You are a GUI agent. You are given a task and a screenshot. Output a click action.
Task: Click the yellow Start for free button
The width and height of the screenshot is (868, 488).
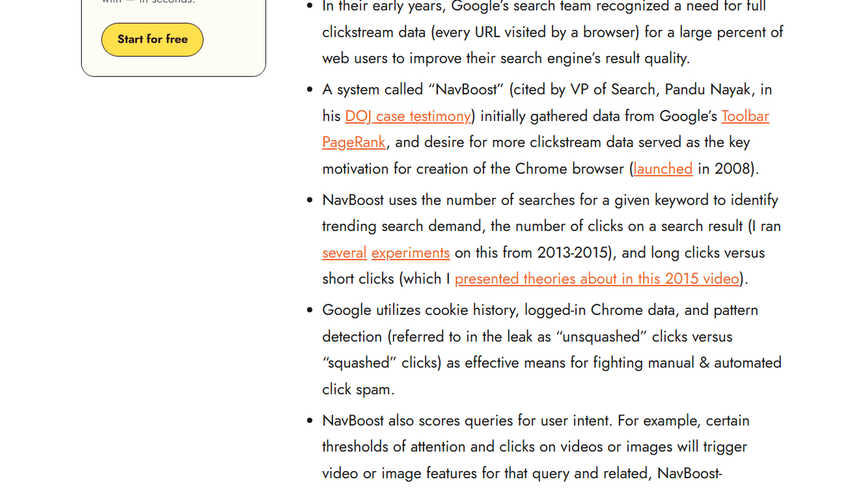[152, 40]
